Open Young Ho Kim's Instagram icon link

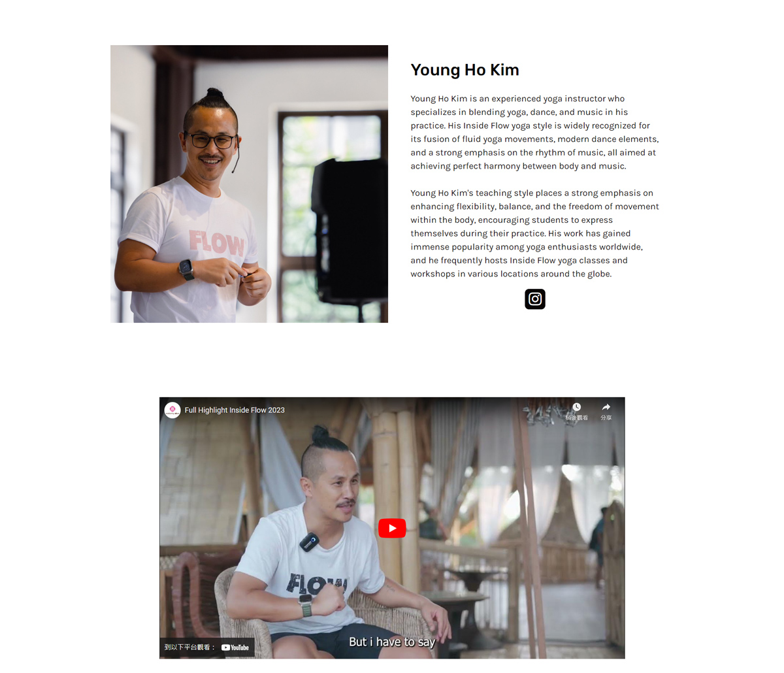(535, 299)
